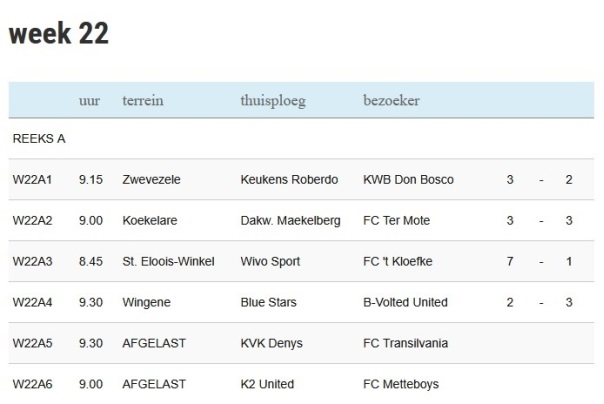Select the 'uur' column header
This screenshot has height=404, width=604.
tap(89, 101)
